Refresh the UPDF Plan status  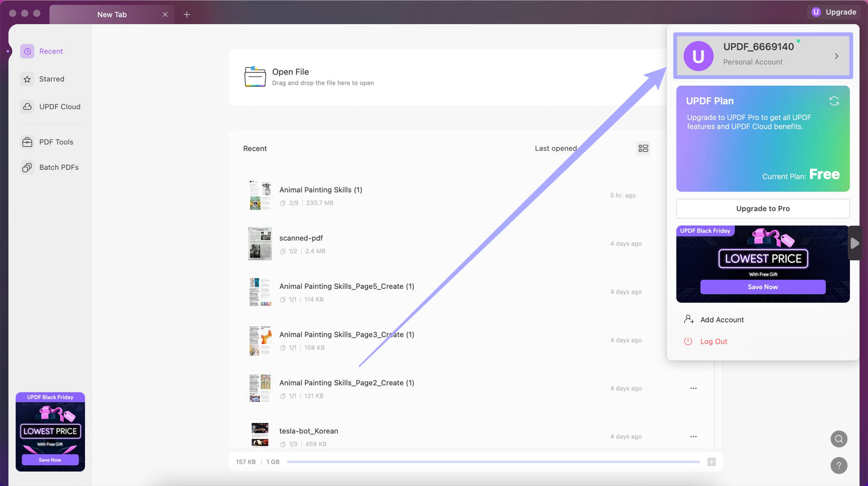(x=834, y=101)
